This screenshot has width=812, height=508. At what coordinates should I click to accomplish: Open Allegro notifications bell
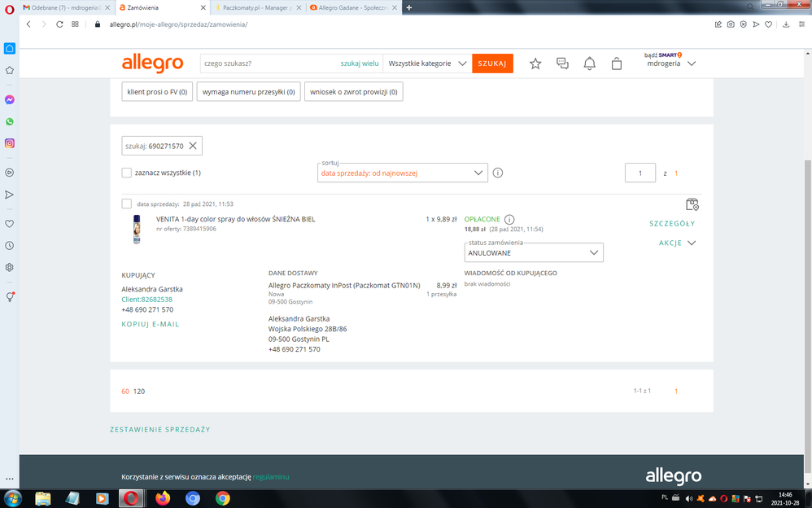589,63
